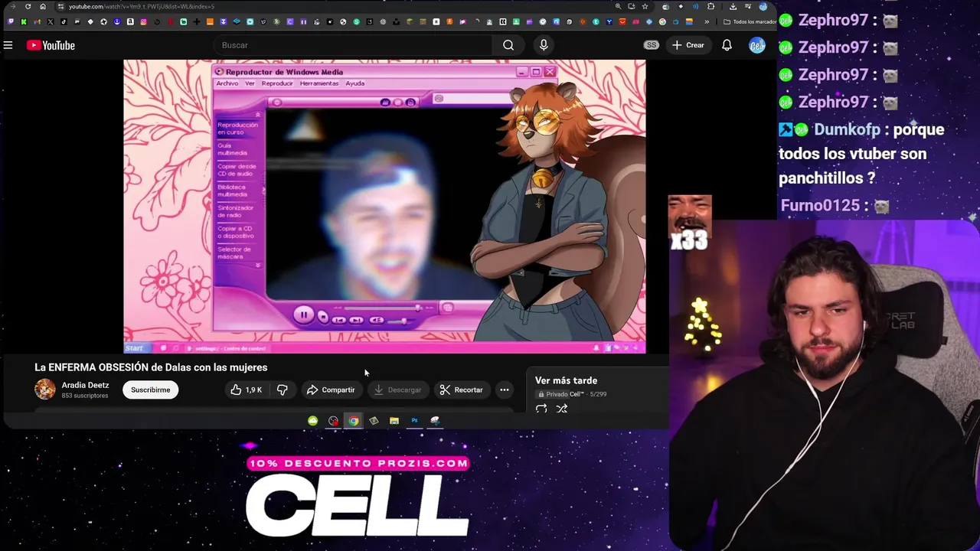
Task: Click the SS badge beside Crear
Action: (x=652, y=45)
